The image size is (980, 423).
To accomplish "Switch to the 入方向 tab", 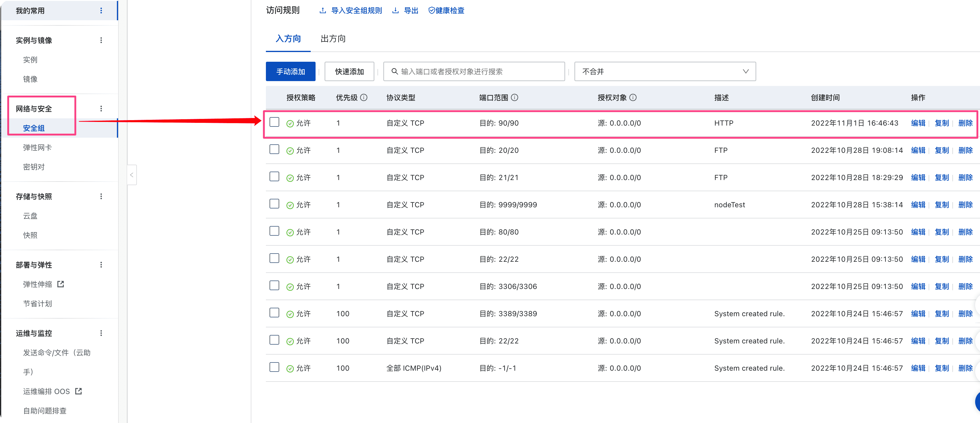I will click(x=288, y=39).
